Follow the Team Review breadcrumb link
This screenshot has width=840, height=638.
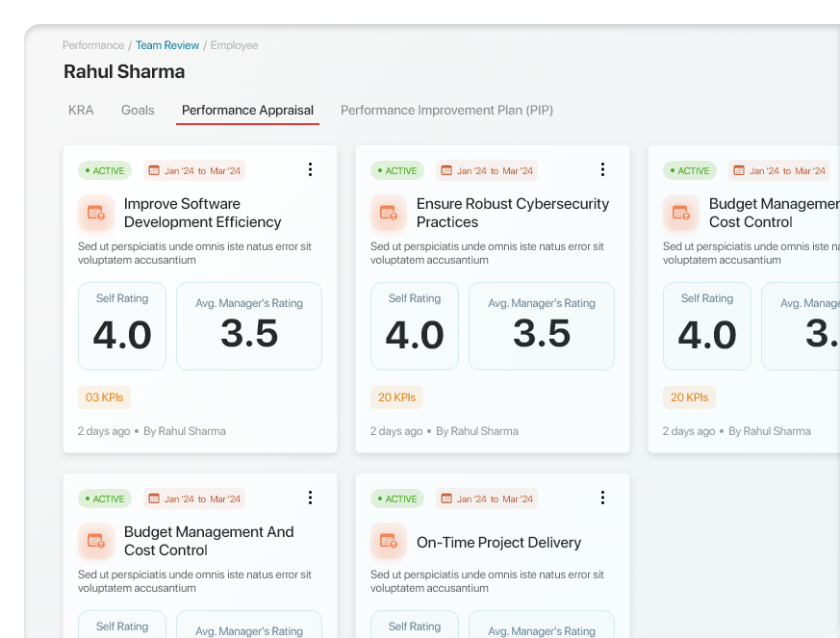click(x=167, y=45)
